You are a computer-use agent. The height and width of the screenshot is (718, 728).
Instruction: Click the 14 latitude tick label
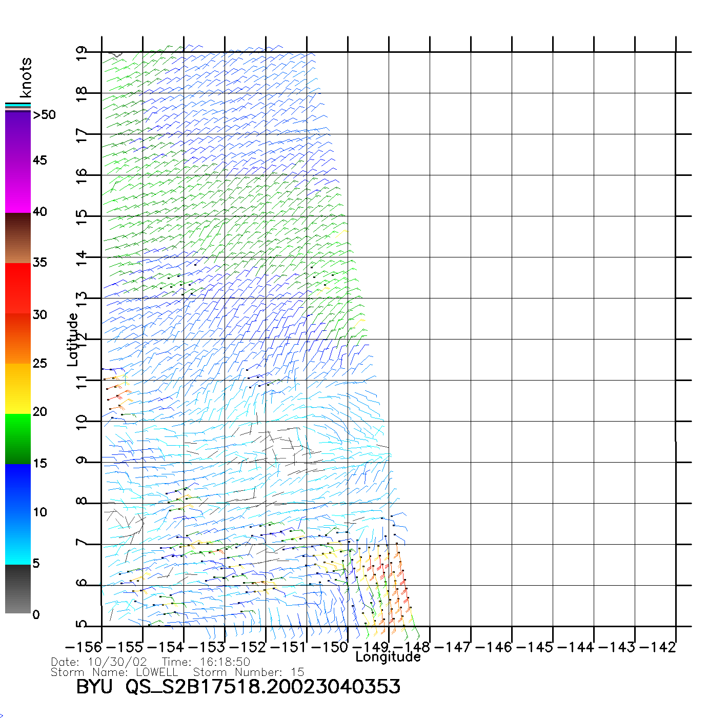point(82,258)
